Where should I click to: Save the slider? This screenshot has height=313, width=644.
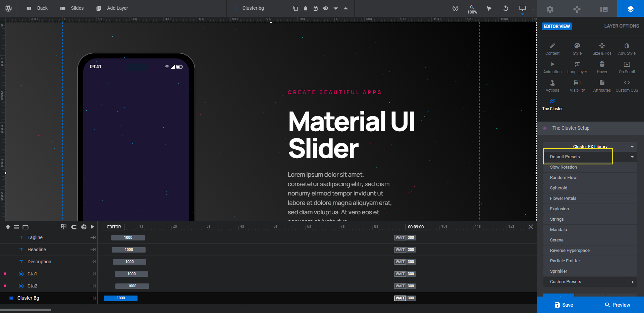tap(563, 305)
